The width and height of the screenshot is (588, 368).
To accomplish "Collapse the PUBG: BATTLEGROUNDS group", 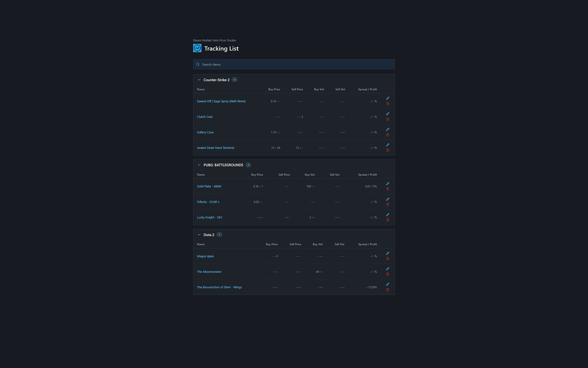I will tap(199, 165).
